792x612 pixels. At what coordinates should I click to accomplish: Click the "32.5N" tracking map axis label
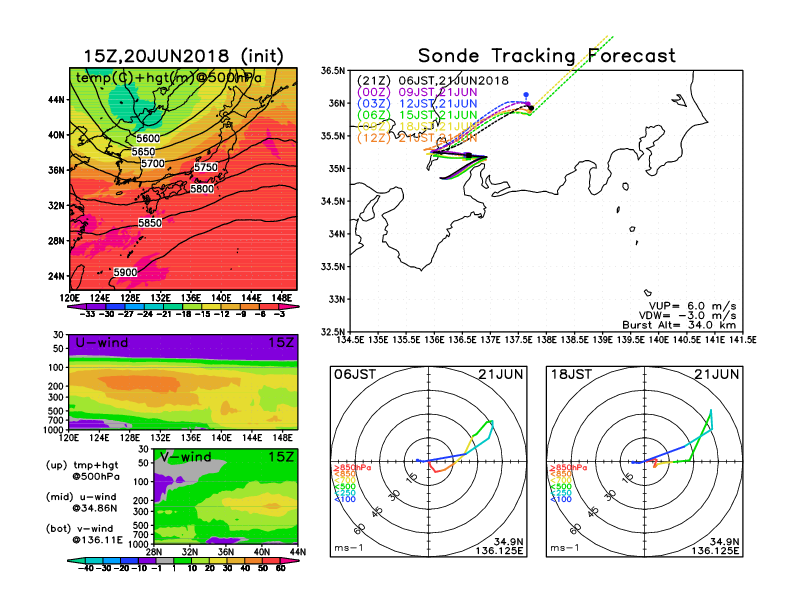click(x=333, y=332)
